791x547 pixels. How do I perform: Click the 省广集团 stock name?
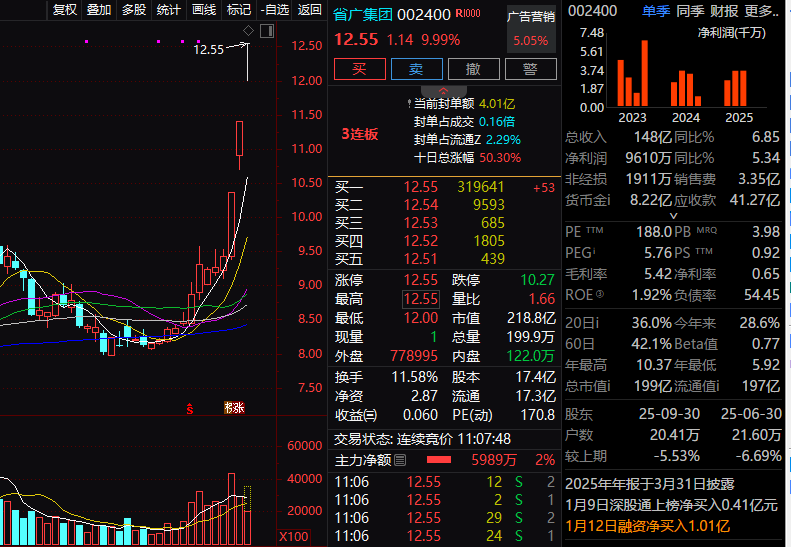[363, 15]
